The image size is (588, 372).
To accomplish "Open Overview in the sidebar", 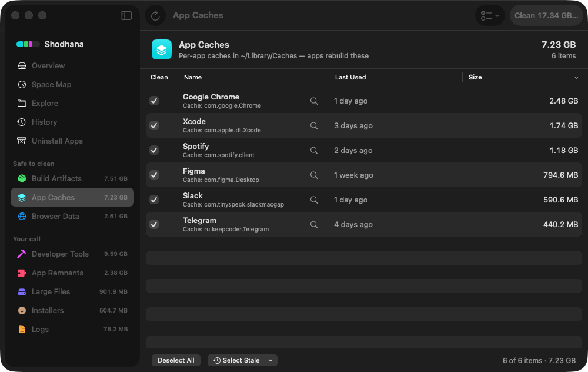I will (72, 66).
